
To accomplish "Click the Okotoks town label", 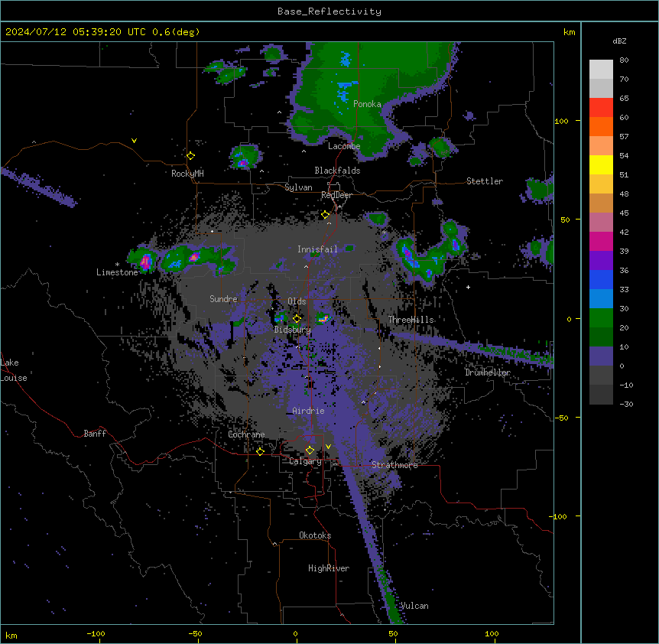I will click(x=315, y=535).
